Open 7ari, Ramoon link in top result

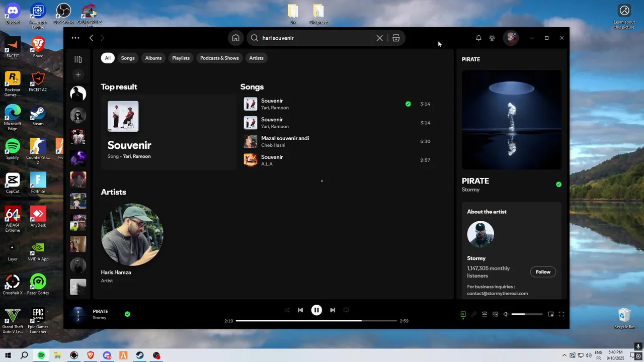click(137, 156)
